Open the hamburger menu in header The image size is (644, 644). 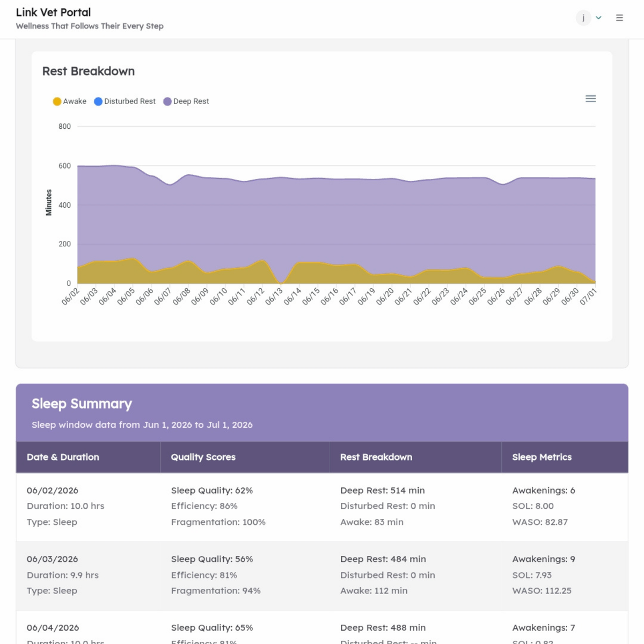coord(619,18)
